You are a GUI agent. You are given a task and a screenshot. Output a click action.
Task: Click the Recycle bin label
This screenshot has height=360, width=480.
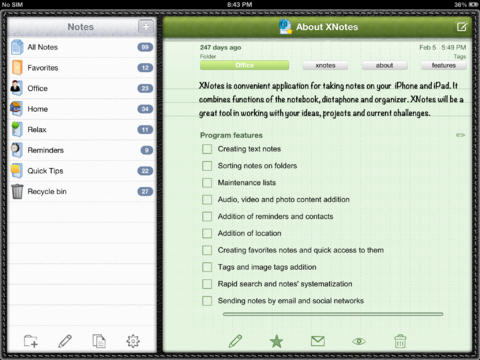tap(47, 191)
